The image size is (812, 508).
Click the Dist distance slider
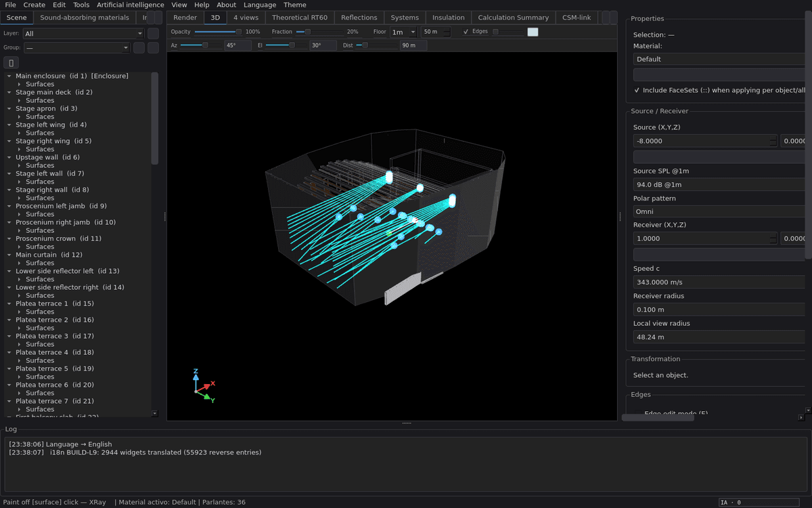pos(377,45)
